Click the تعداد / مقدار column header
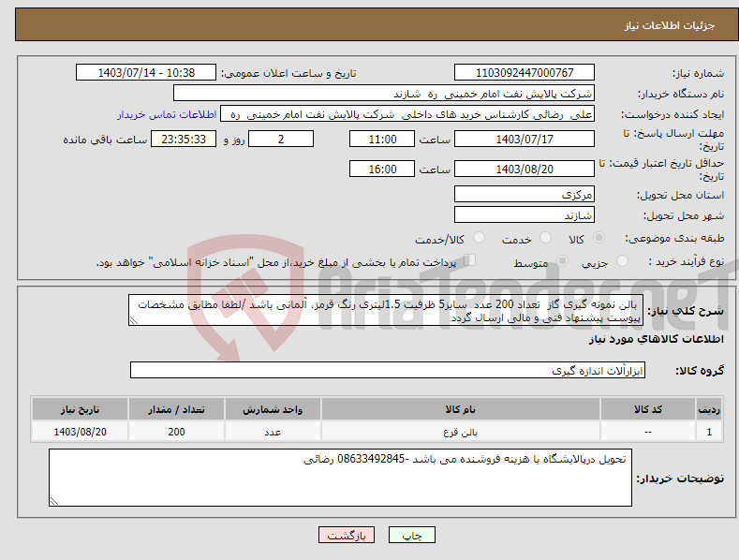This screenshot has width=739, height=560. [x=176, y=409]
